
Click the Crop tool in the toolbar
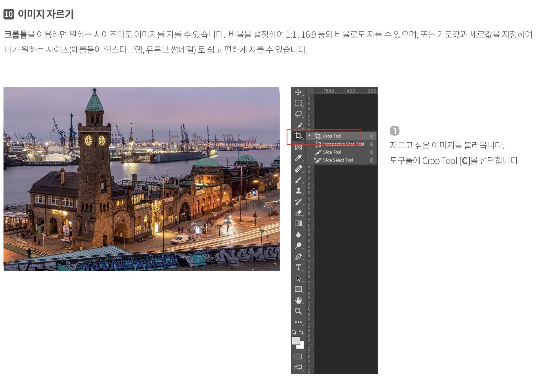298,136
